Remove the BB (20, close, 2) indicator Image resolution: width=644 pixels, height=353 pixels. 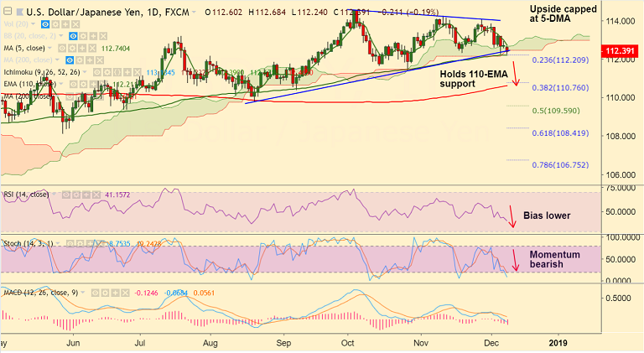[103, 36]
